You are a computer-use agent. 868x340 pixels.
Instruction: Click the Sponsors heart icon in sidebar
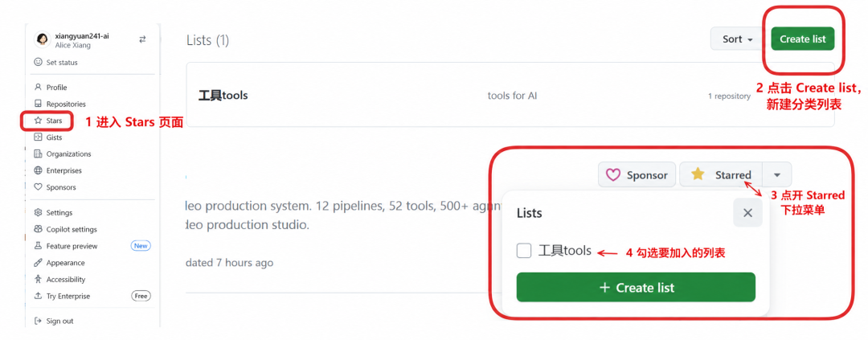pos(39,186)
